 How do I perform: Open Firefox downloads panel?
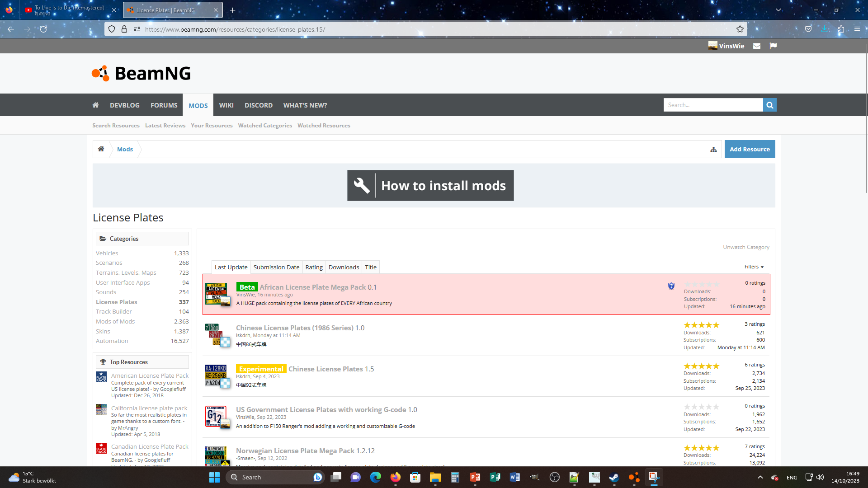(x=825, y=29)
